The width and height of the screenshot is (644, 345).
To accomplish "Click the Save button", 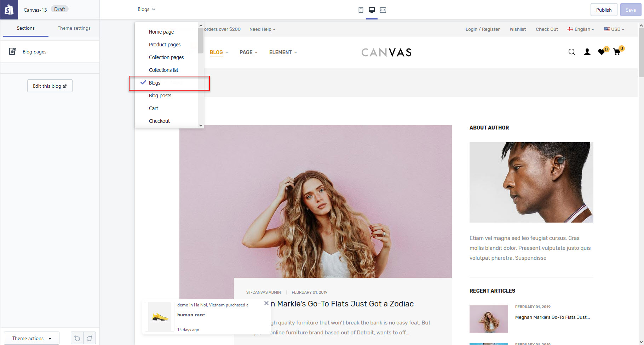I will pyautogui.click(x=631, y=10).
